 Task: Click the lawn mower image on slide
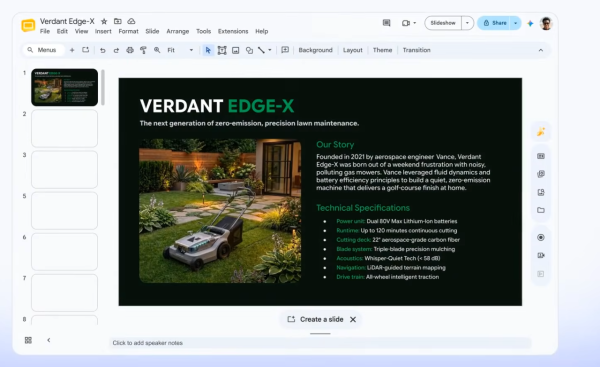tap(220, 211)
